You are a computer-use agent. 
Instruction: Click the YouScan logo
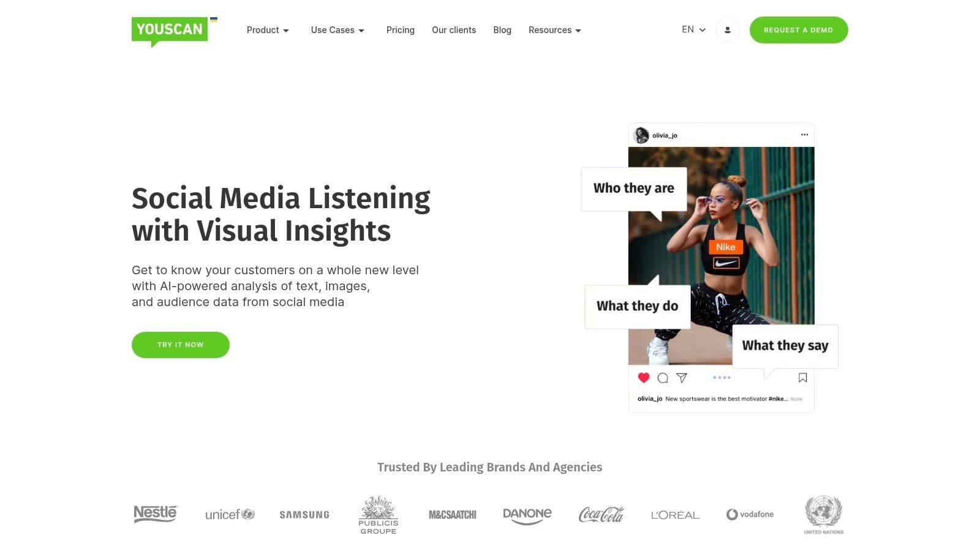(168, 29)
